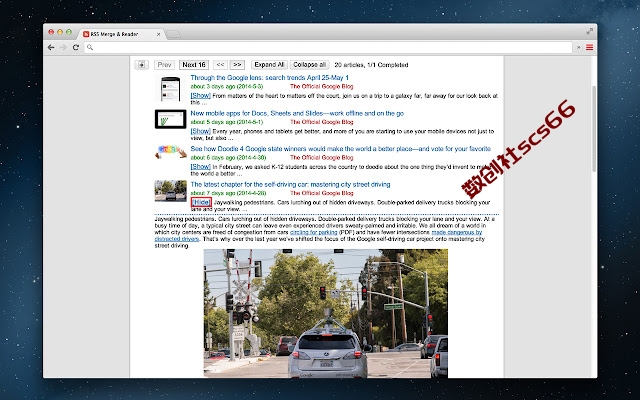Click the Doodle 4 Google thumbnail
Image resolution: width=640 pixels, height=400 pixels.
(171, 151)
